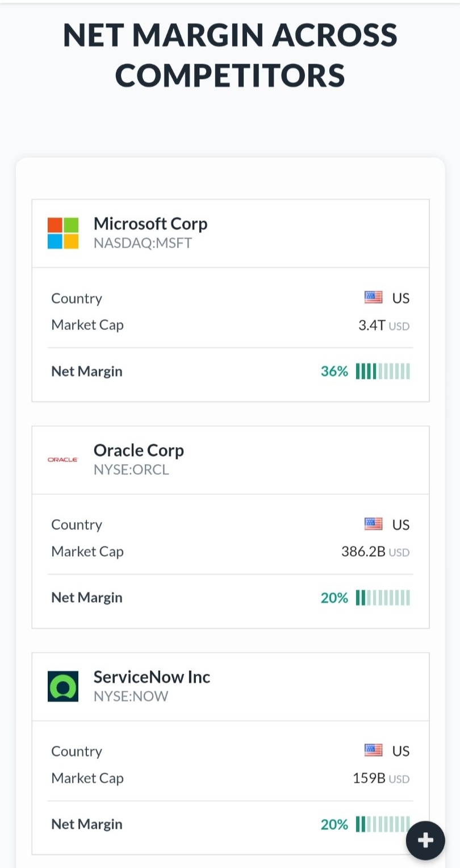Click the green ServiceNow logo
This screenshot has height=868, width=460.
pyautogui.click(x=63, y=686)
